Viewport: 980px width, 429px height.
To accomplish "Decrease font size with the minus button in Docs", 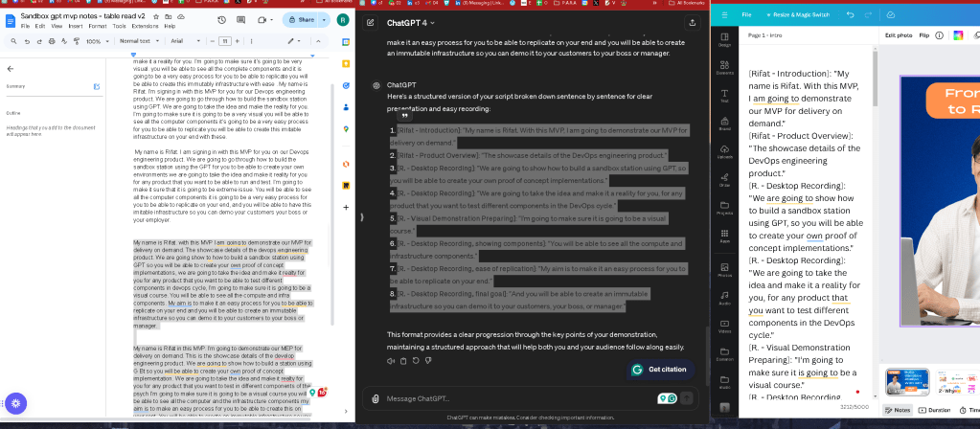I will [213, 41].
